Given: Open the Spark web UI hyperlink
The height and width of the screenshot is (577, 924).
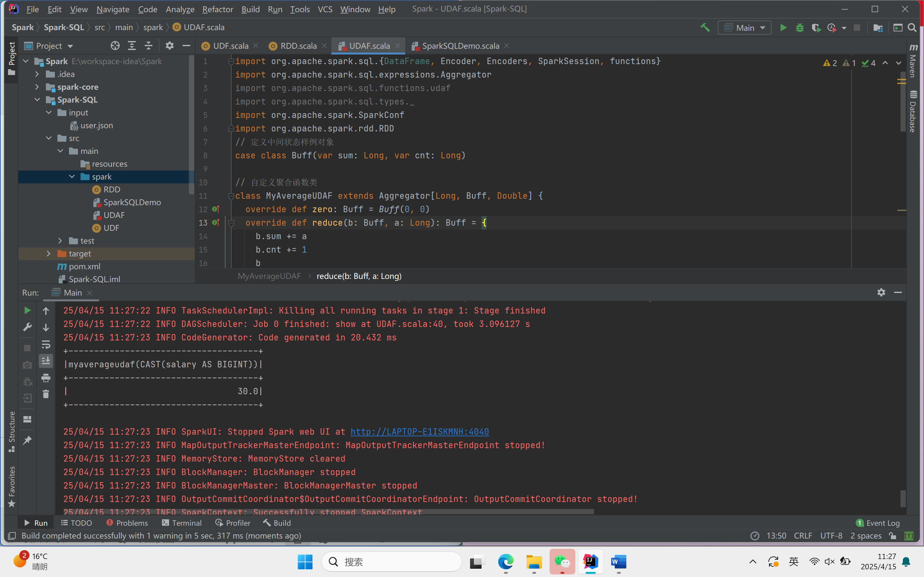Looking at the screenshot, I should pos(419,431).
